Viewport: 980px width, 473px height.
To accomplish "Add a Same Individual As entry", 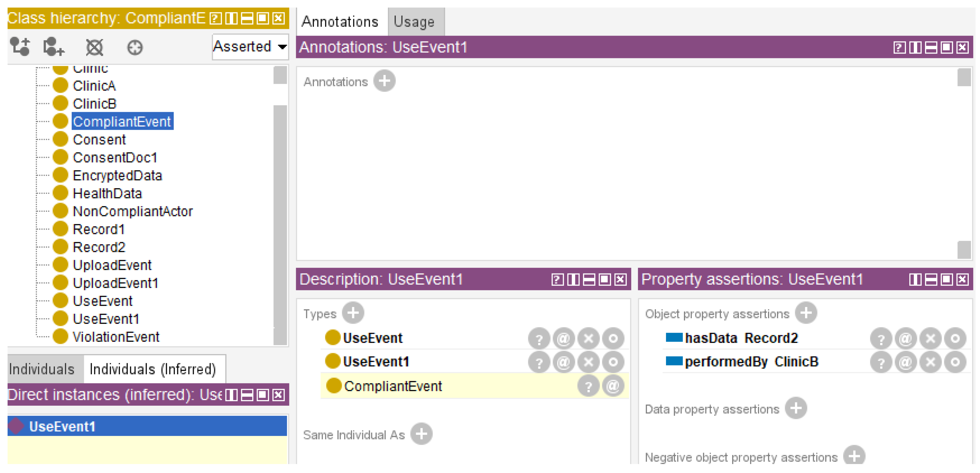I will tap(421, 434).
